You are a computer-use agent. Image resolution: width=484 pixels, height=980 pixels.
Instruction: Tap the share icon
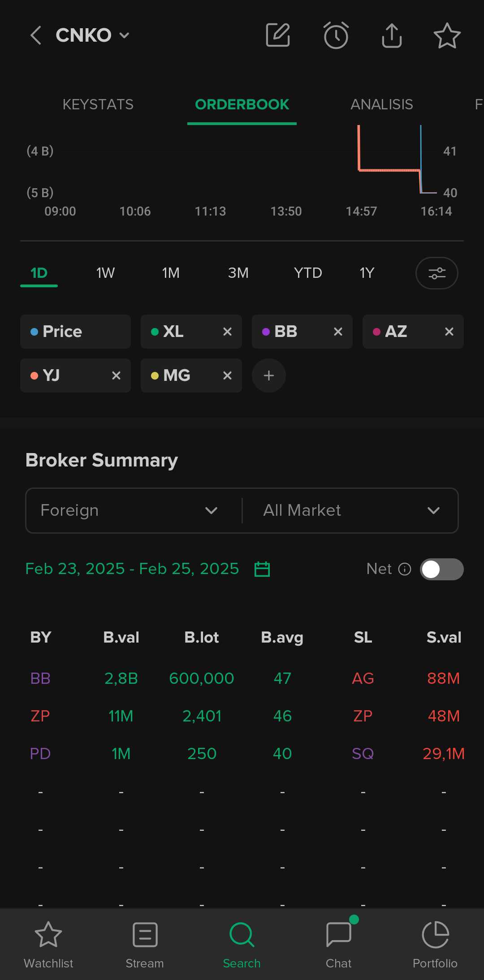pyautogui.click(x=392, y=35)
